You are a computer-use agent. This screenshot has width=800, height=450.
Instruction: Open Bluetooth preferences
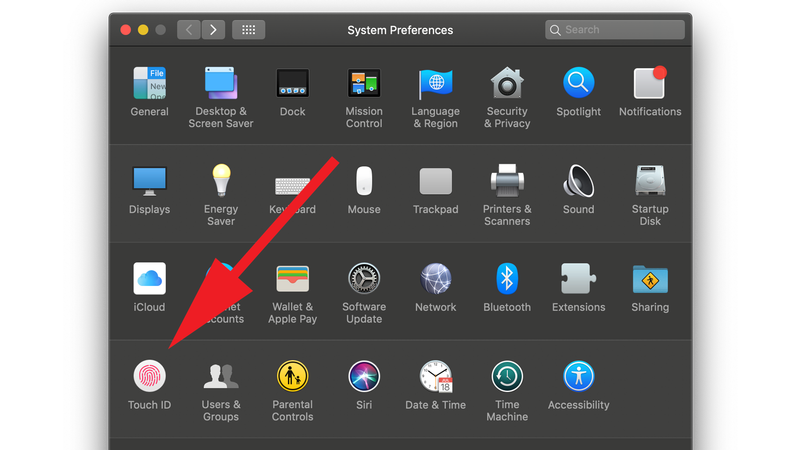click(507, 279)
